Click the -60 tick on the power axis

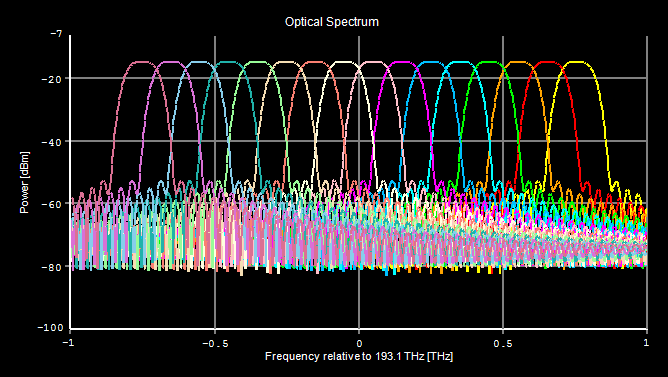pyautogui.click(x=52, y=204)
